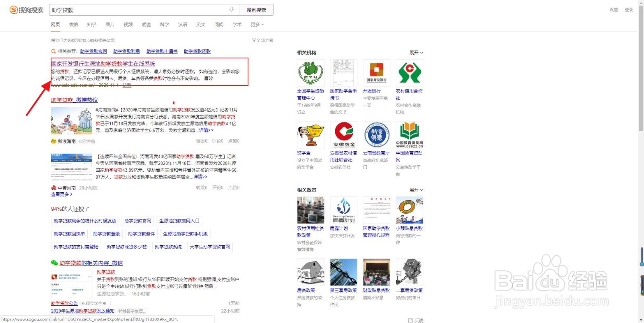Screen dimensions: 644x323
Task: Switch to the 学术 tab
Action: [x=237, y=25]
